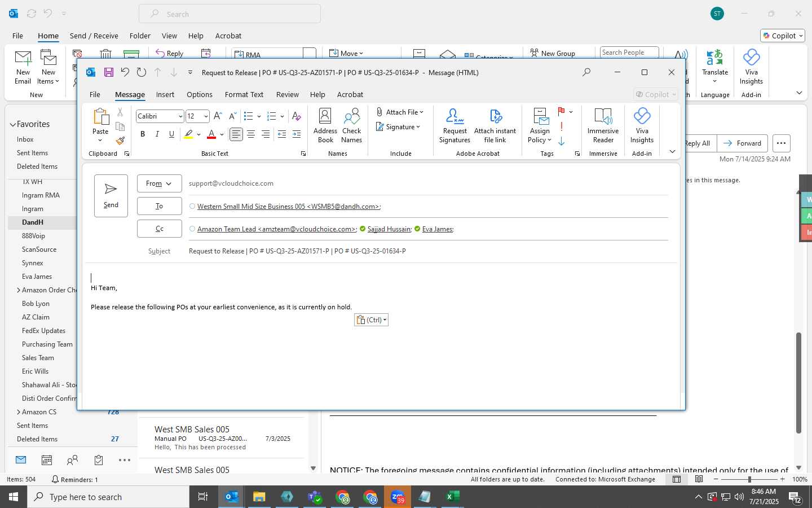This screenshot has width=812, height=508.
Task: Center align the text
Action: point(251,134)
